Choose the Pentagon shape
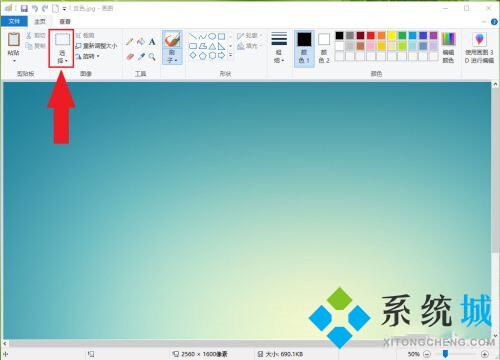Image resolution: width=500 pixels, height=360 pixels. point(203,55)
